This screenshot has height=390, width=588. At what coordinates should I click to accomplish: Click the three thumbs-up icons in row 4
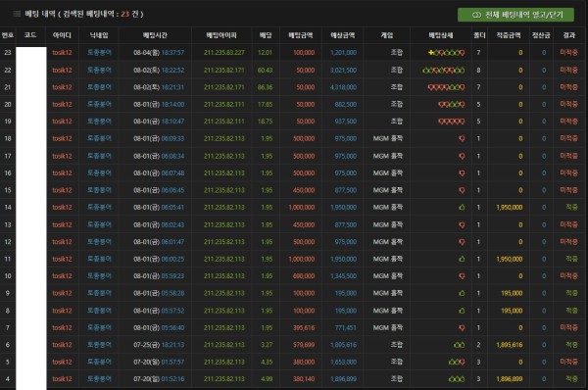(457, 379)
